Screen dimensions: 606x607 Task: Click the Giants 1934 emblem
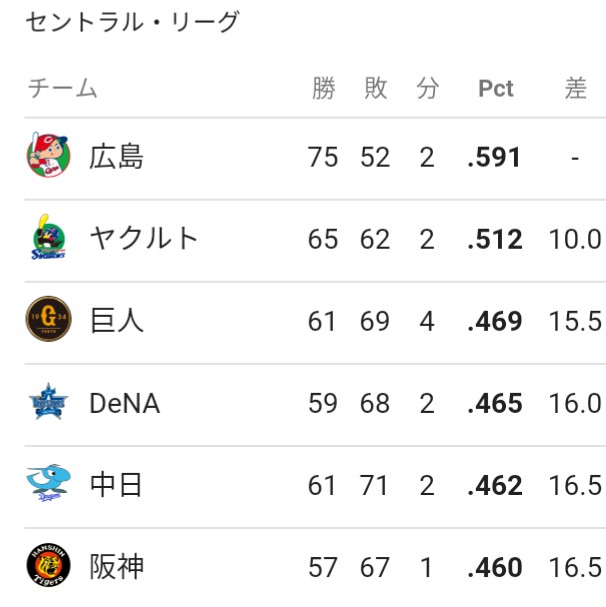pyautogui.click(x=48, y=319)
